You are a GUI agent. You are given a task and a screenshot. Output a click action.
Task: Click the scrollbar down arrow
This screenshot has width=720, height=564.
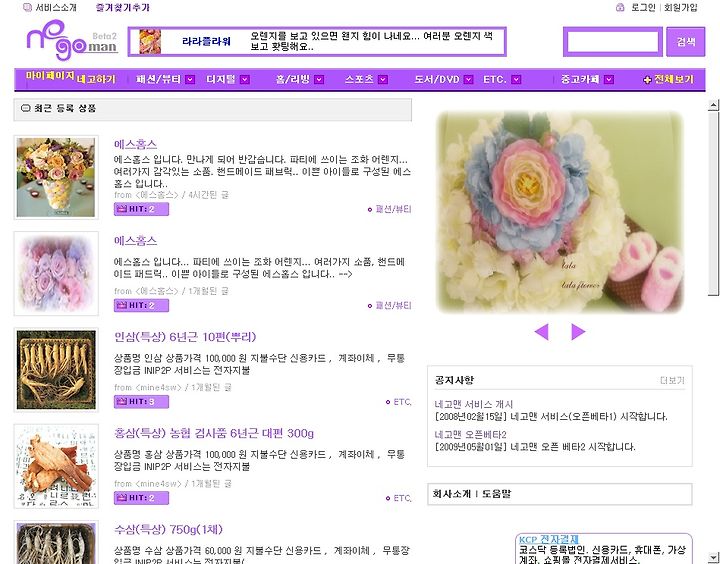pyautogui.click(x=713, y=557)
